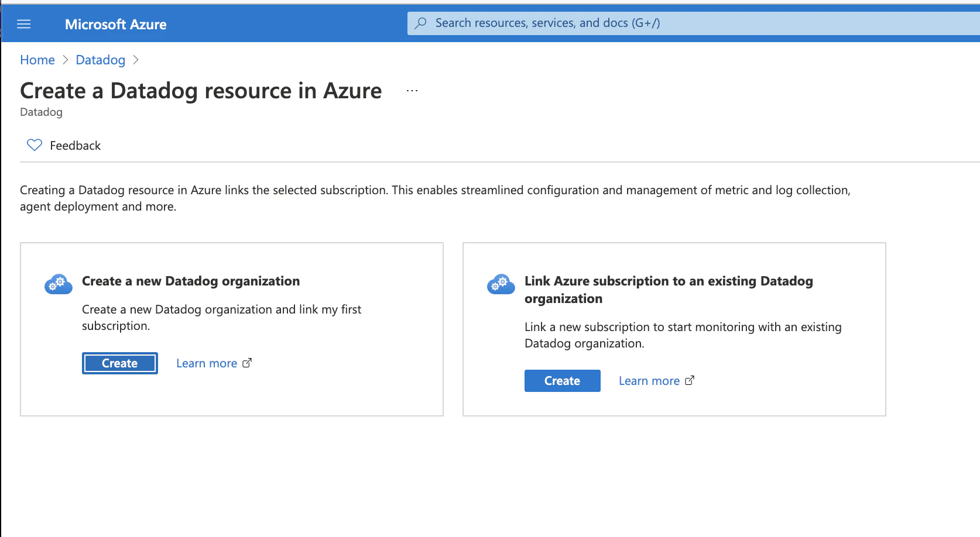Open the hamburger portal menu
Image resolution: width=980 pixels, height=537 pixels.
click(x=24, y=24)
